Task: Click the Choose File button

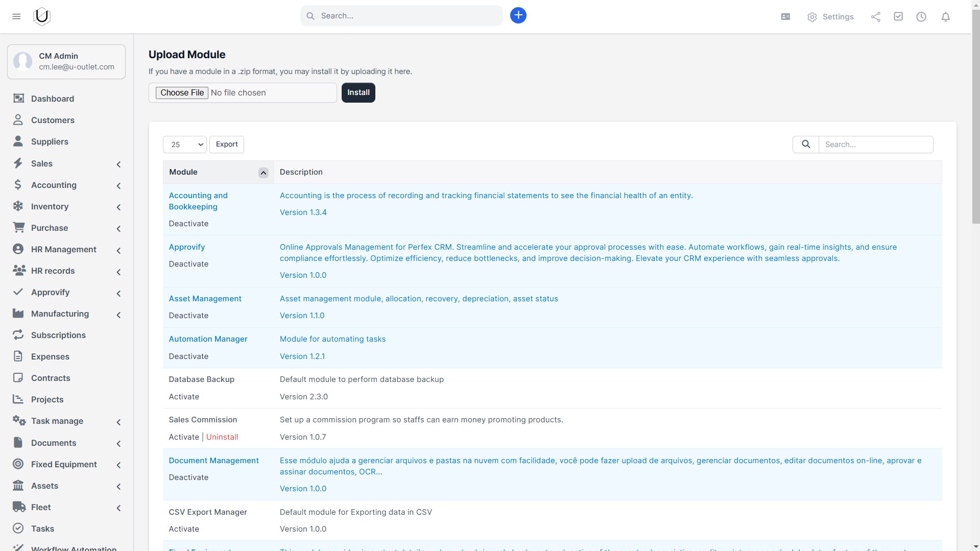Action: (182, 93)
